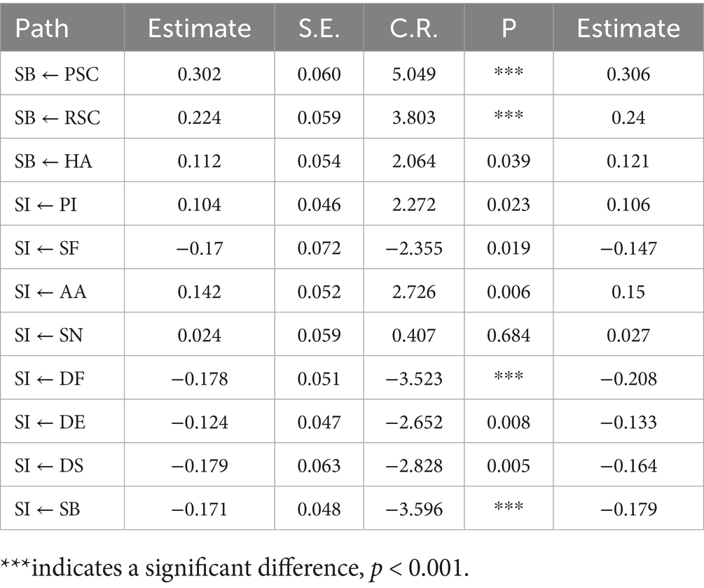Click the significance footnote text
This screenshot has height=588, width=704.
(235, 568)
